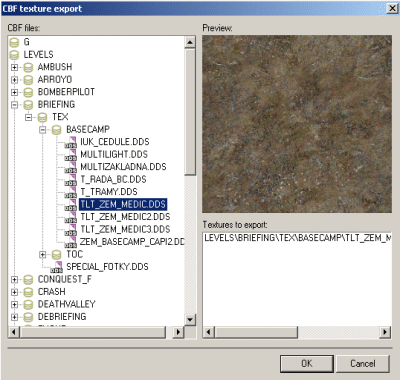
Task: Click the file tree scroll left arrow
Action: pyautogui.click(x=14, y=332)
